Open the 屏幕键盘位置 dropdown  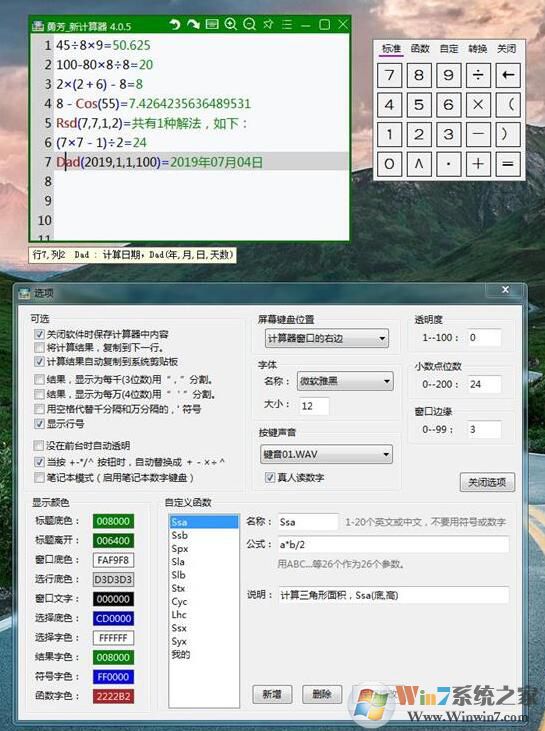[x=326, y=338]
